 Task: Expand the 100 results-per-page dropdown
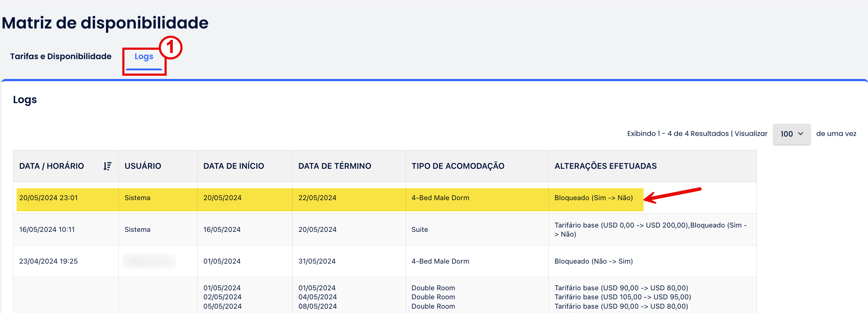791,134
